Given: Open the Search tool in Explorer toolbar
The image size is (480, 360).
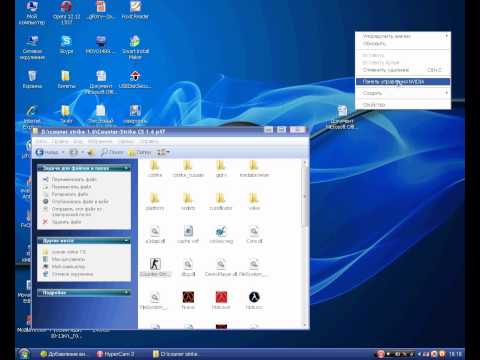Looking at the screenshot, I should tap(112, 152).
